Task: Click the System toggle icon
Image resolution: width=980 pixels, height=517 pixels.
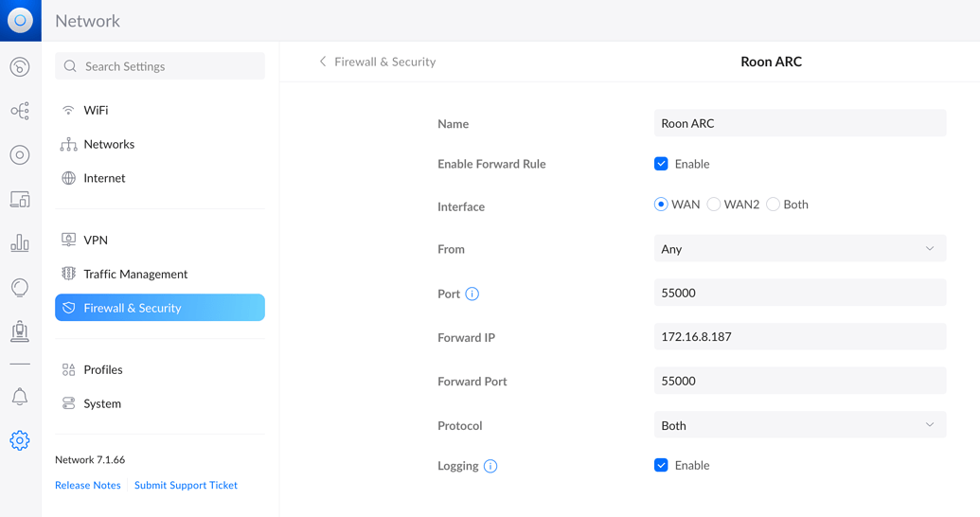Action: click(68, 403)
